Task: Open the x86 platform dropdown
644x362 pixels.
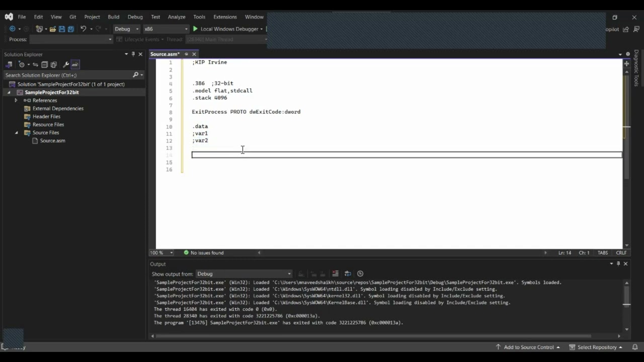Action: pos(166,29)
